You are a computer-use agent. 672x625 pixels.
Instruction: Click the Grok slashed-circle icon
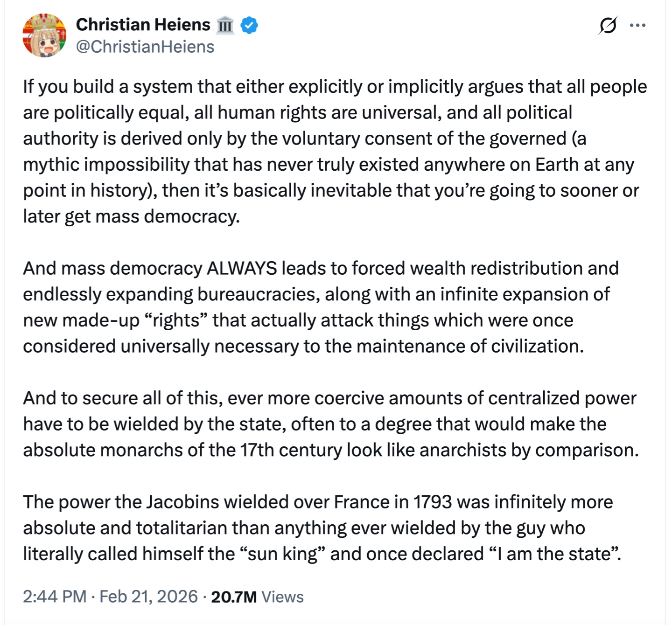point(608,25)
